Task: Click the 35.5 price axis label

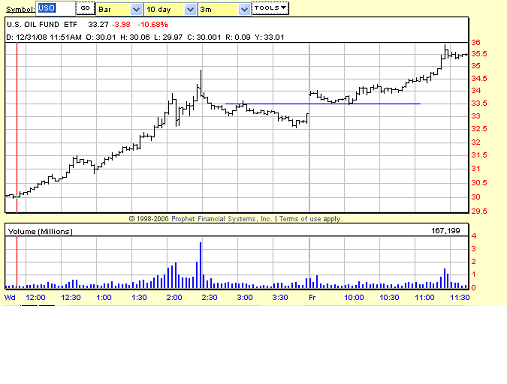Action: [479, 54]
